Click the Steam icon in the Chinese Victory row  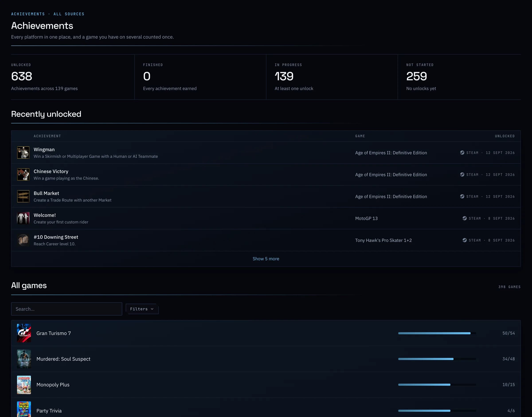click(x=462, y=175)
